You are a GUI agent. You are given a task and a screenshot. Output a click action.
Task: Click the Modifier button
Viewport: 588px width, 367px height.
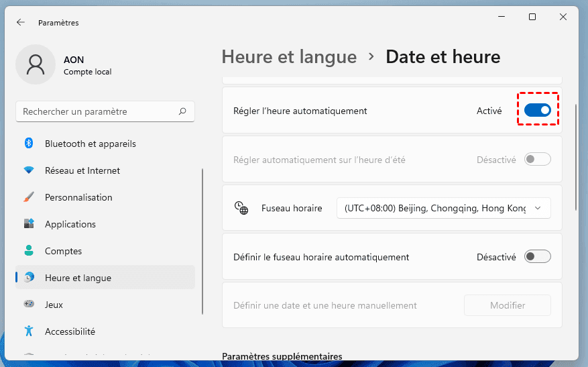pyautogui.click(x=508, y=305)
